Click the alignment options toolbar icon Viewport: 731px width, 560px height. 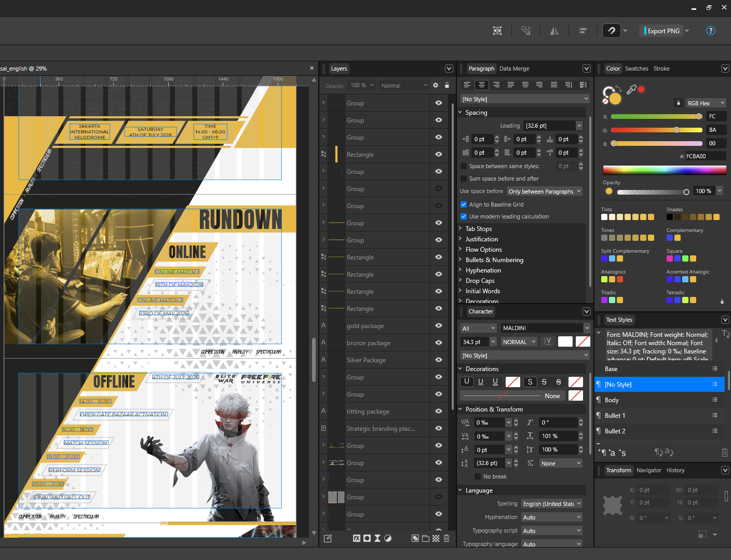583,31
